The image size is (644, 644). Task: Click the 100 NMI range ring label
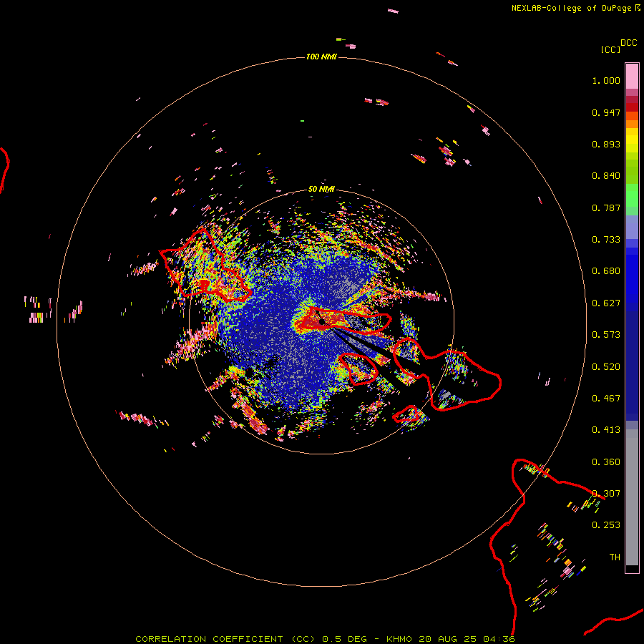point(321,57)
